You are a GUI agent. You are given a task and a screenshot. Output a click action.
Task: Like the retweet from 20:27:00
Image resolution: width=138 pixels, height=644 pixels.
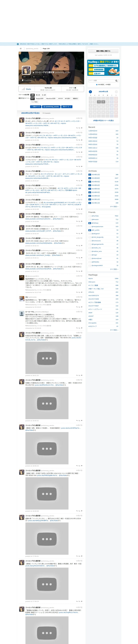[x=82, y=292]
